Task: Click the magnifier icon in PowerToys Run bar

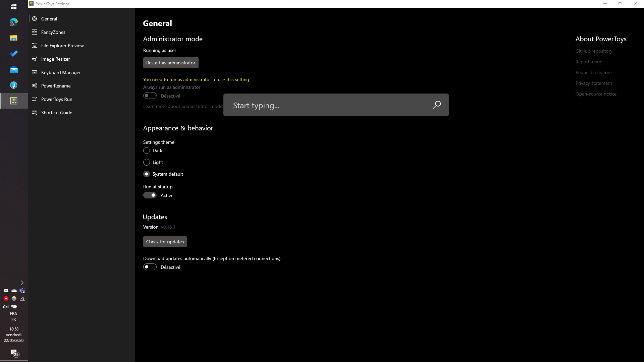Action: [437, 105]
